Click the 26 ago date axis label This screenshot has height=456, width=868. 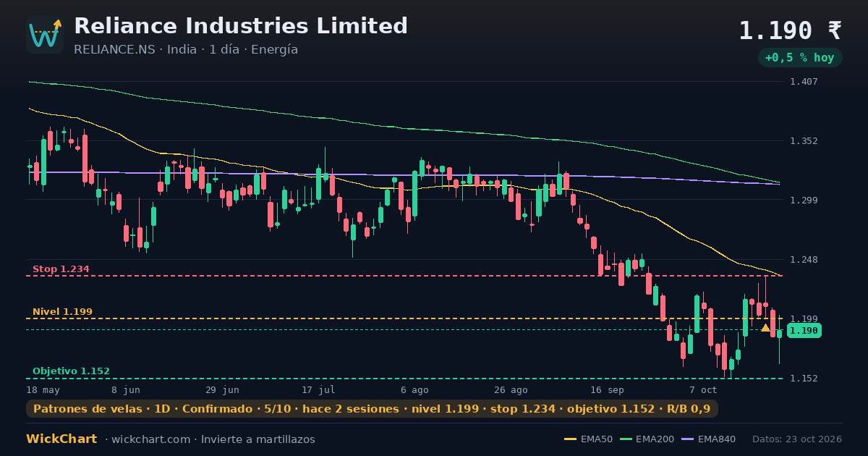511,389
